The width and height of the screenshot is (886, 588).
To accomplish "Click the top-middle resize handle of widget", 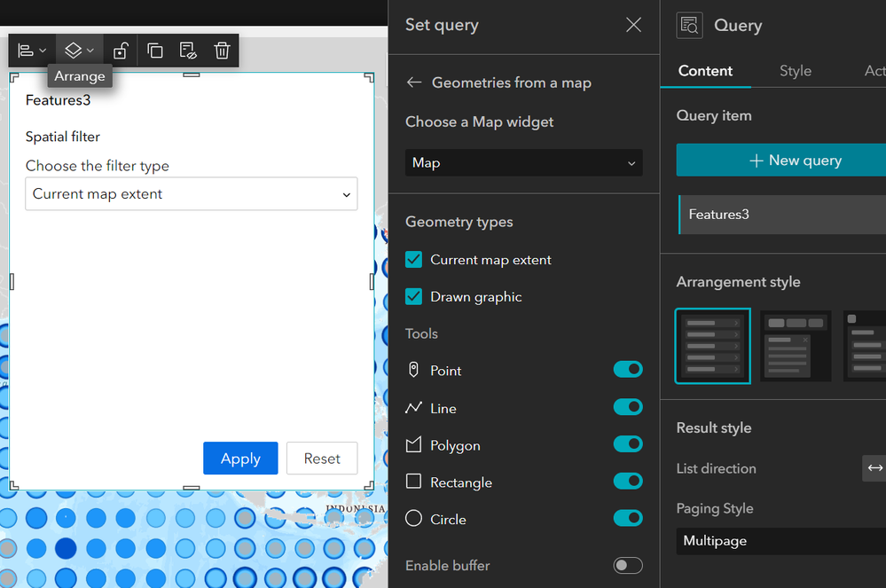I will tap(192, 74).
